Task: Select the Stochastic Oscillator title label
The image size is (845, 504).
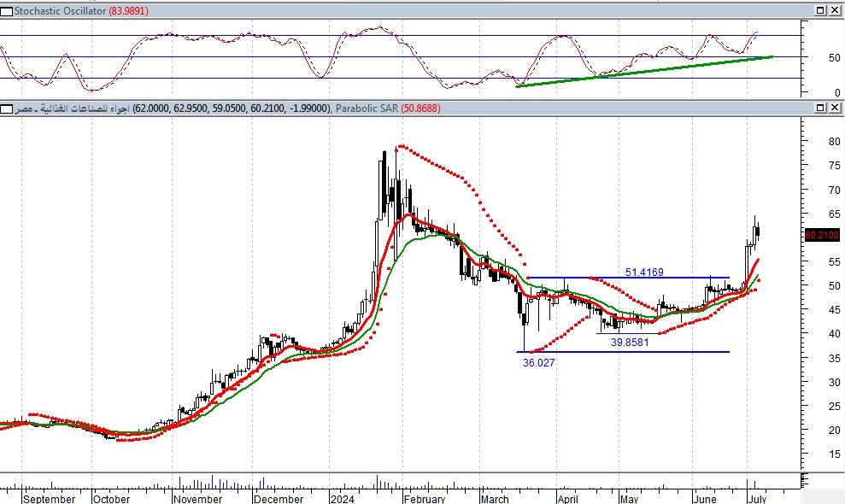Action: tap(60, 9)
